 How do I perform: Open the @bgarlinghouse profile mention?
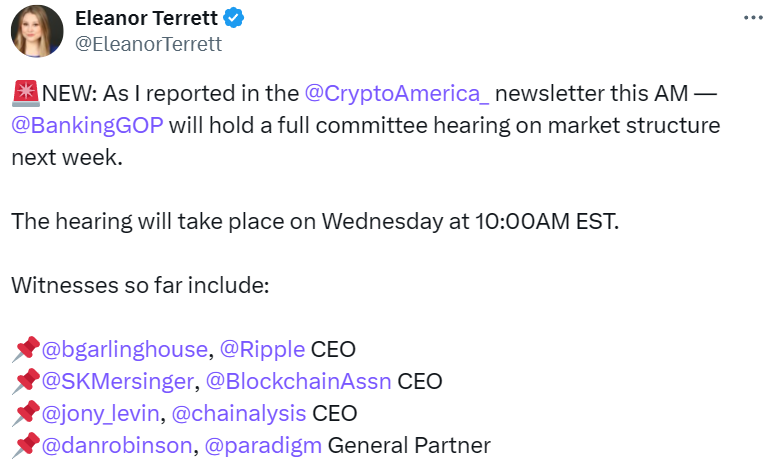[x=125, y=350]
